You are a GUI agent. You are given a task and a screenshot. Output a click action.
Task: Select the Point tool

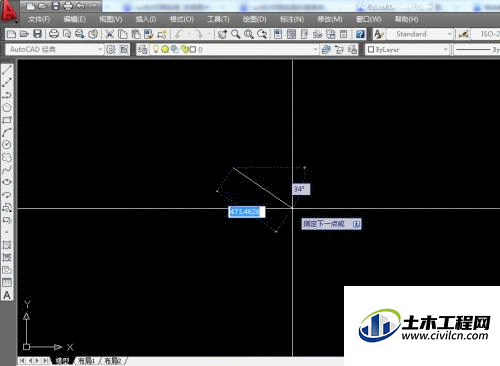(7, 232)
